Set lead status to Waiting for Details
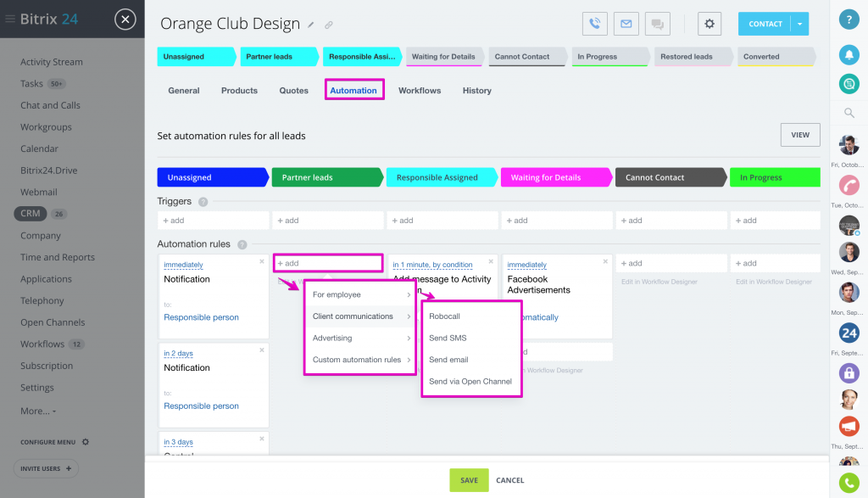Viewport: 868px width, 498px height. point(444,57)
